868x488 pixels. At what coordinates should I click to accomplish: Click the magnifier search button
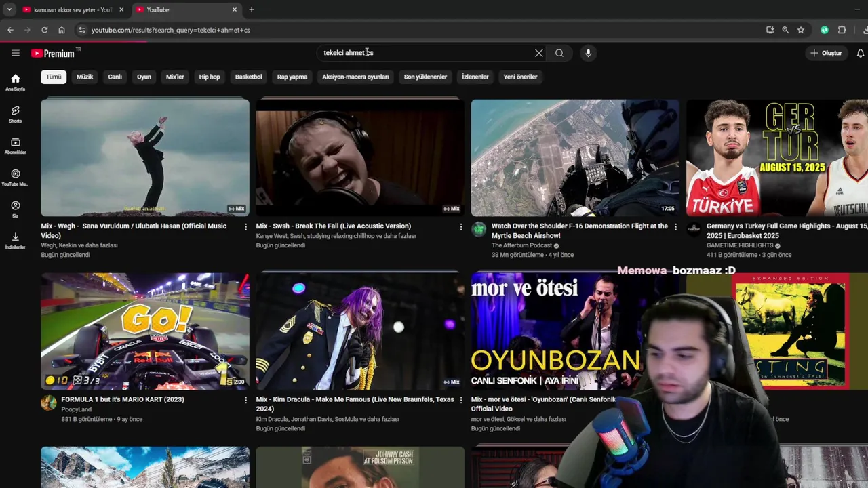tap(559, 53)
